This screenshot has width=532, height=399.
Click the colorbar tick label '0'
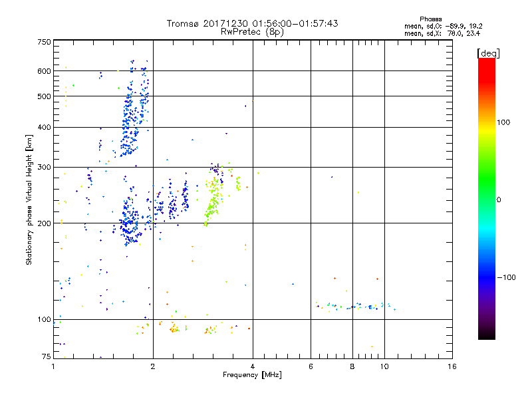tap(499, 200)
